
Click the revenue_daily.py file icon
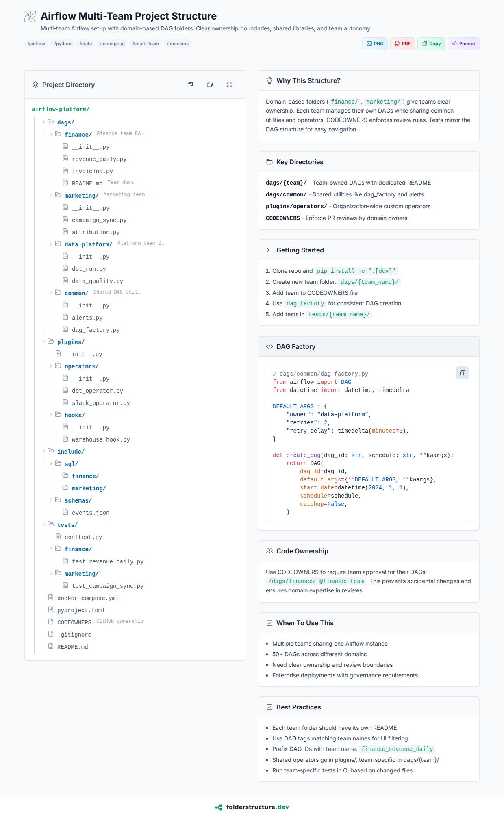click(x=65, y=159)
